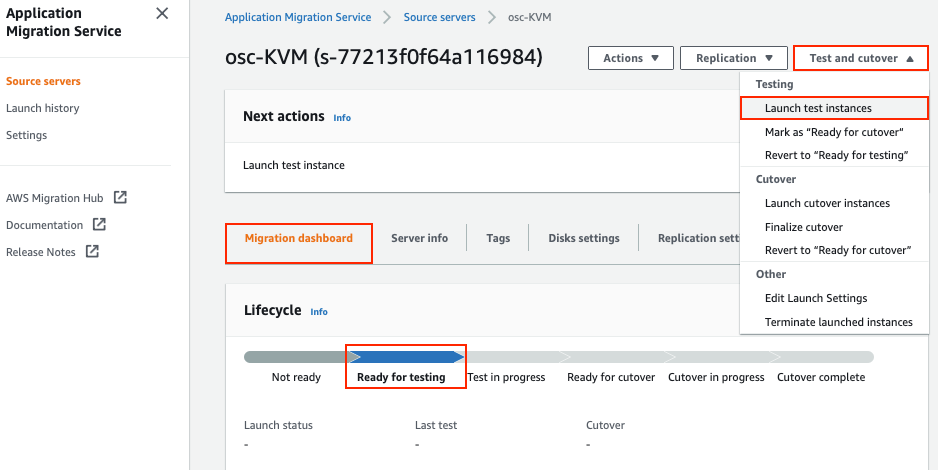This screenshot has height=470, width=938.
Task: Expand the Actions dropdown
Action: click(631, 58)
